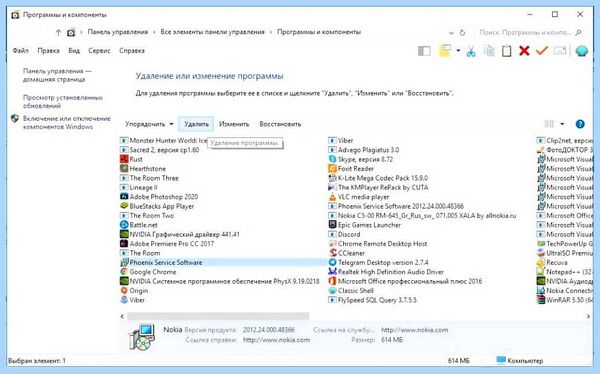Click the Удалить button
600x374 pixels.
[196, 124]
